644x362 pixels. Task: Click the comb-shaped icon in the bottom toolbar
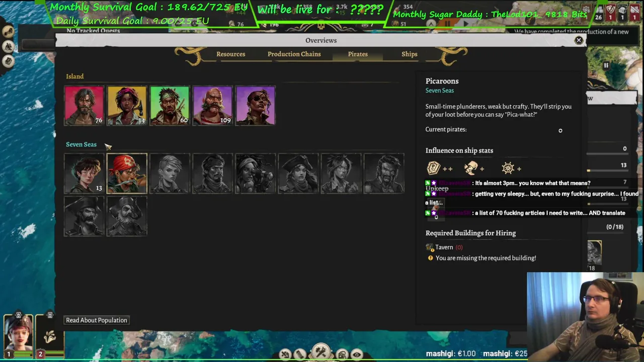coord(300,354)
